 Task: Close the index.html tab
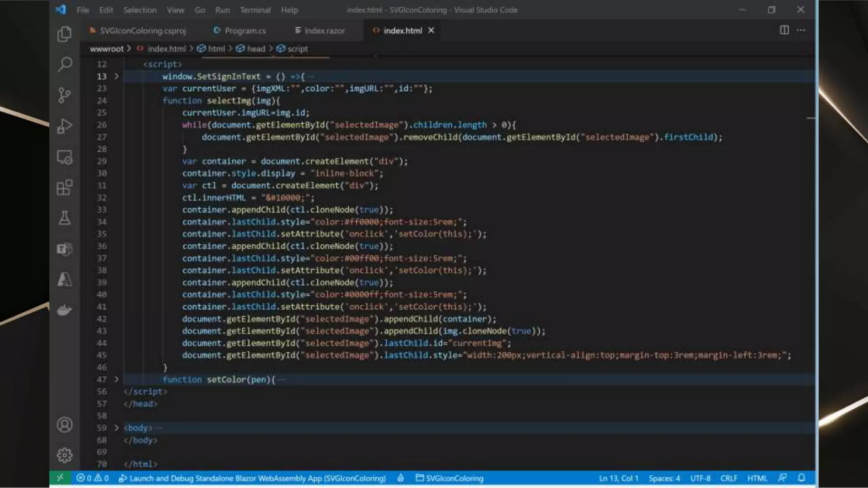click(431, 30)
